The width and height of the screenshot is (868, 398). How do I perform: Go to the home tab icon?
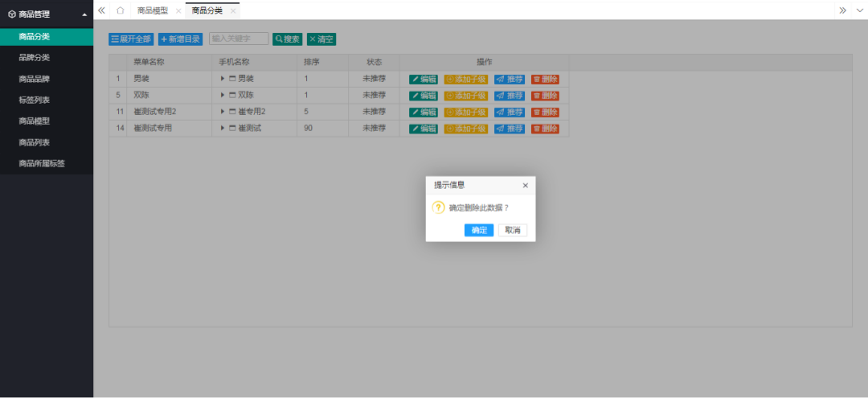[x=120, y=10]
